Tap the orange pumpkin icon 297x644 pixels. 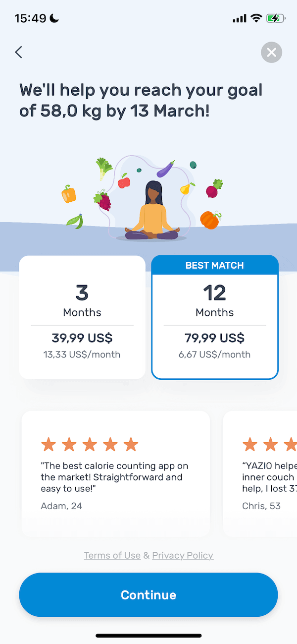(x=210, y=219)
